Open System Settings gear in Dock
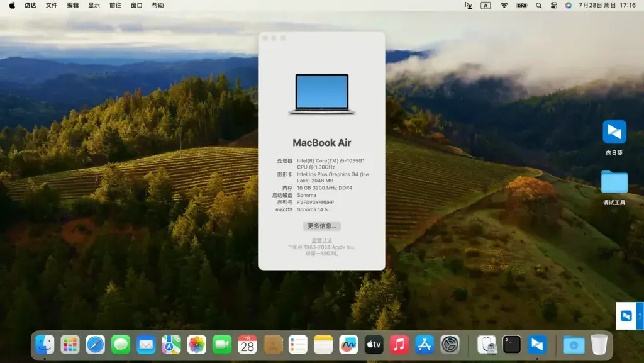The width and height of the screenshot is (644, 363). pyautogui.click(x=450, y=344)
